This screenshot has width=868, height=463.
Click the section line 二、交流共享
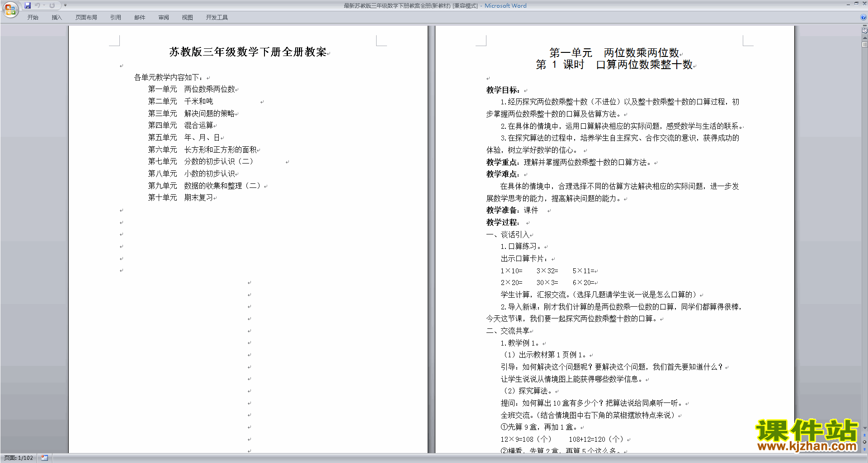pyautogui.click(x=508, y=331)
